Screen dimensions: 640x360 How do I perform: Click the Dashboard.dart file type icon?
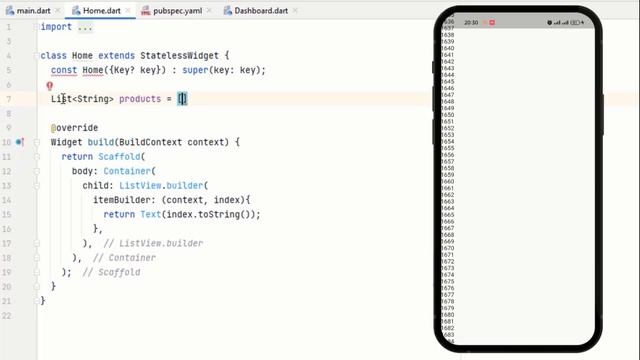pyautogui.click(x=228, y=11)
